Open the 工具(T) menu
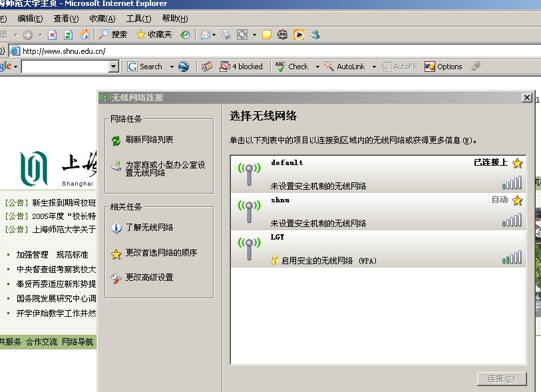The width and height of the screenshot is (541, 392). (138, 19)
